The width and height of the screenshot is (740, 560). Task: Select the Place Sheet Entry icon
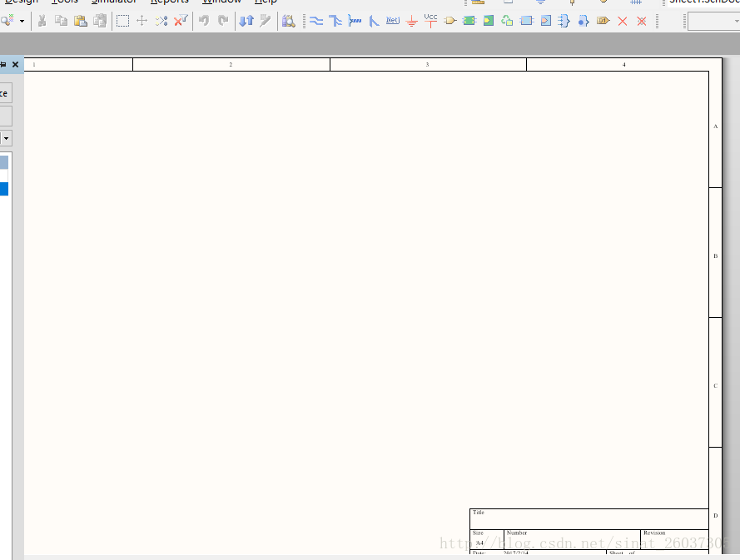point(489,21)
